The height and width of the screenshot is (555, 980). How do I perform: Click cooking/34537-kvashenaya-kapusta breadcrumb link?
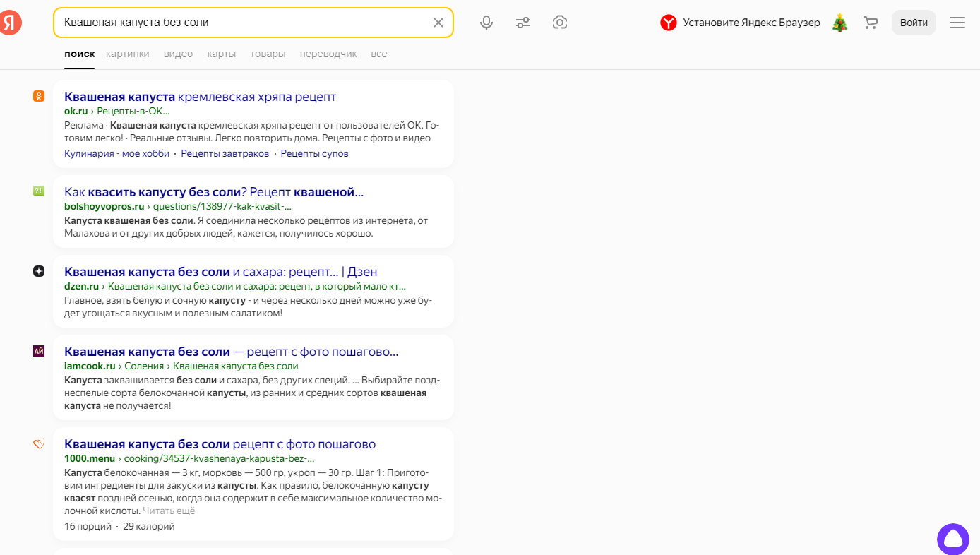tap(220, 458)
